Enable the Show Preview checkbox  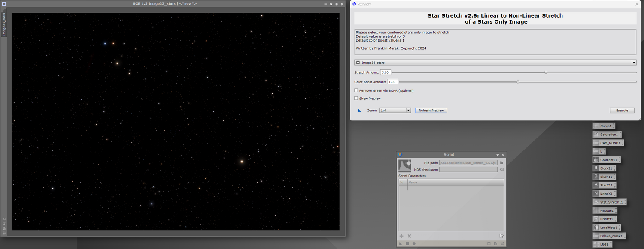click(x=356, y=98)
